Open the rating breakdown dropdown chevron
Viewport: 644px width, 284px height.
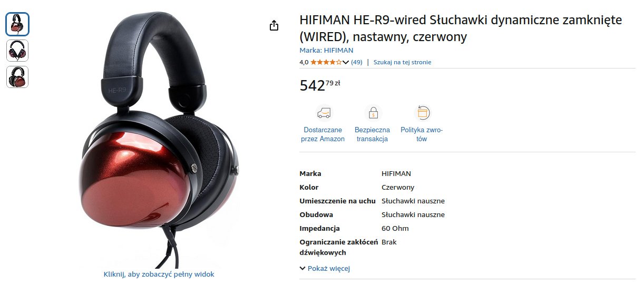point(346,62)
